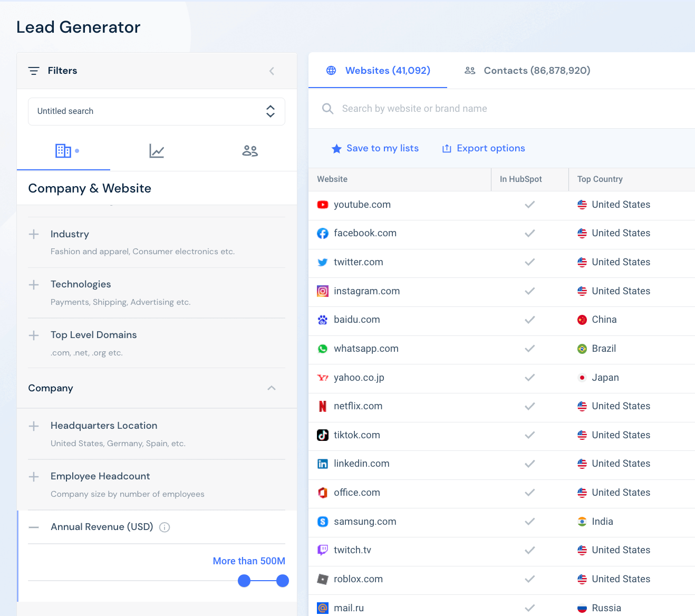695x616 pixels.
Task: Expand the Industry filter
Action: (34, 234)
